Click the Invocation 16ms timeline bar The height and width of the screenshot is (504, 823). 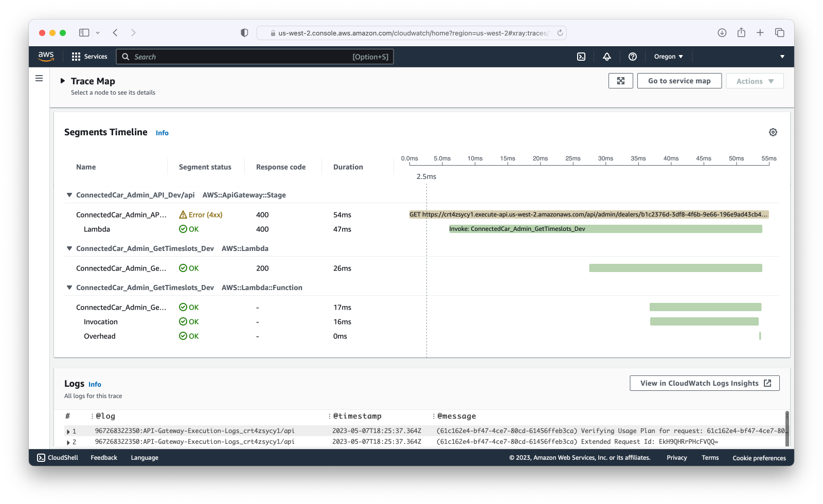point(704,321)
